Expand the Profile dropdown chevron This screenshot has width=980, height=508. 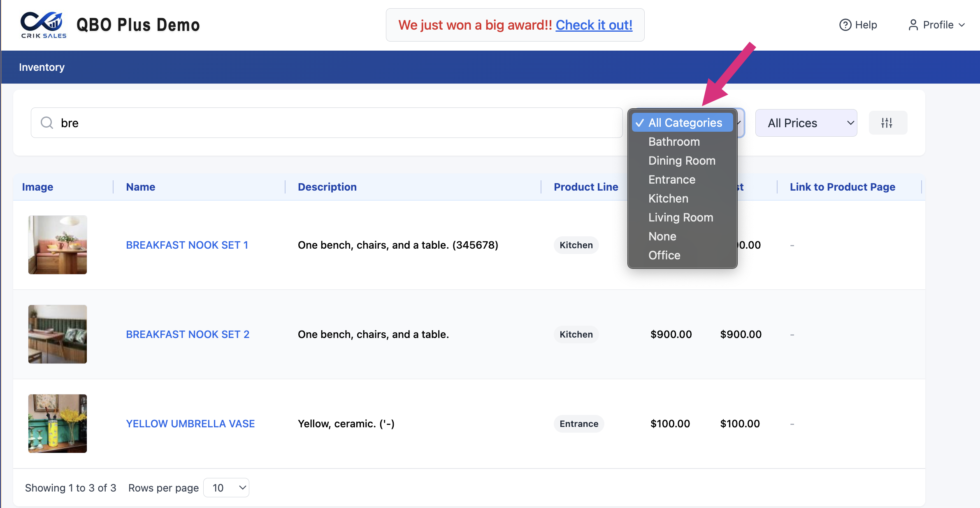tap(961, 25)
